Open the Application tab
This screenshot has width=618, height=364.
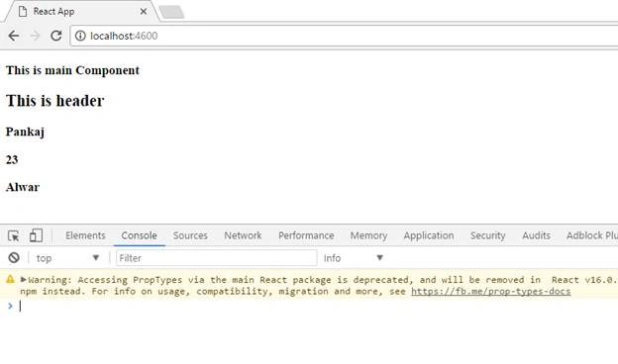click(429, 235)
